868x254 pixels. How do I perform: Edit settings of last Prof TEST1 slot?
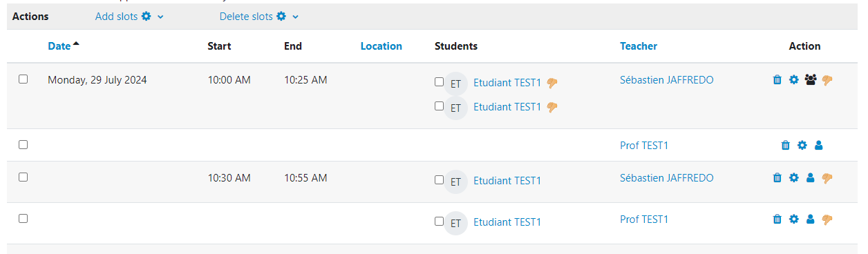[793, 219]
